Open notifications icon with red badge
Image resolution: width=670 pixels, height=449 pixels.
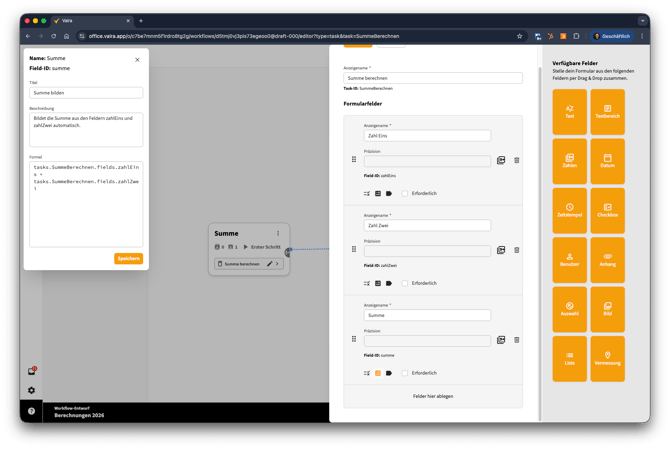[32, 371]
